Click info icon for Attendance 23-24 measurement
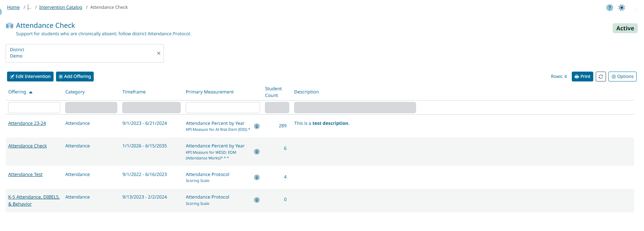This screenshot has width=644, height=231. [257, 126]
